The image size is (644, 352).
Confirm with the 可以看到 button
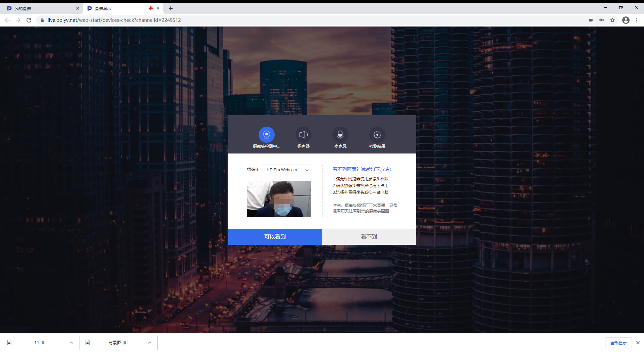pyautogui.click(x=275, y=237)
